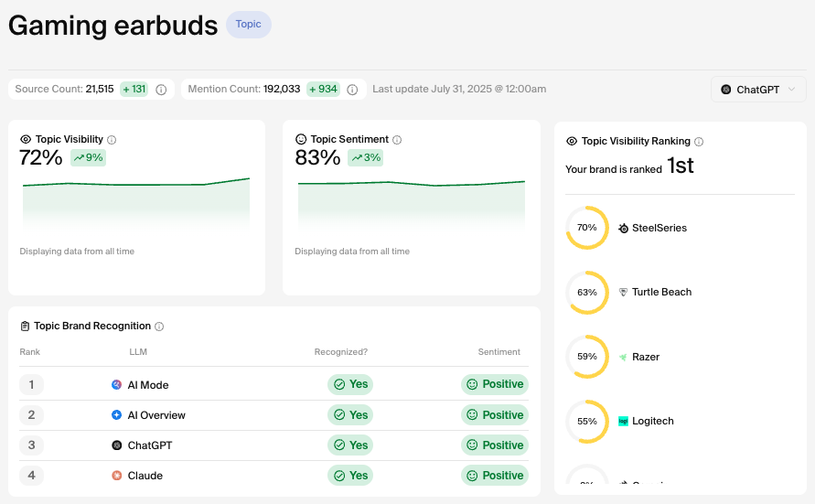Image resolution: width=815 pixels, height=504 pixels.
Task: Click the SteelSeries brand name
Action: coord(660,228)
